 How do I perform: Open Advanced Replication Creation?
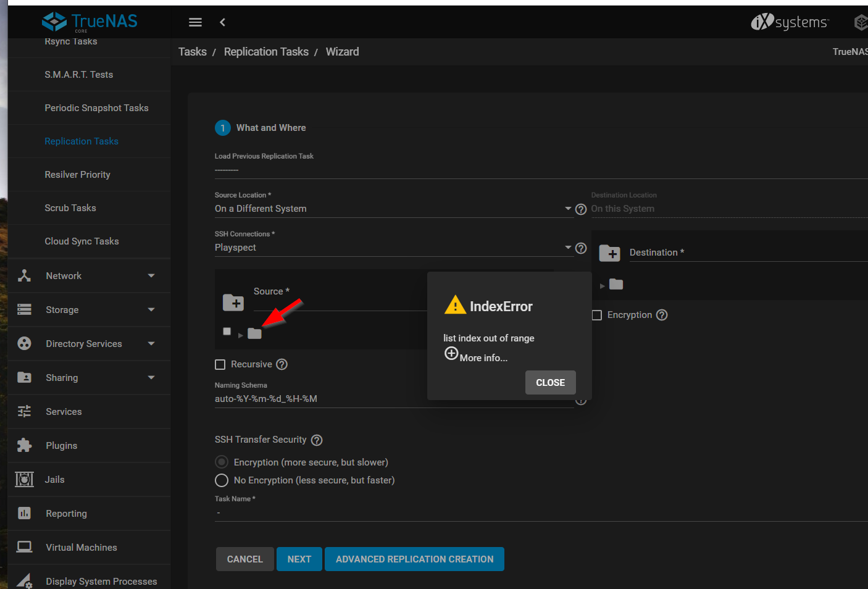point(415,559)
